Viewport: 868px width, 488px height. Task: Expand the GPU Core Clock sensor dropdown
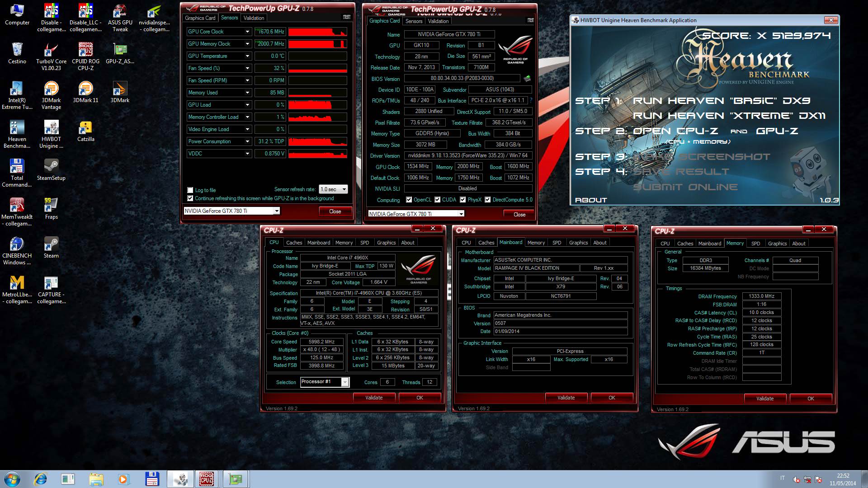tap(247, 32)
